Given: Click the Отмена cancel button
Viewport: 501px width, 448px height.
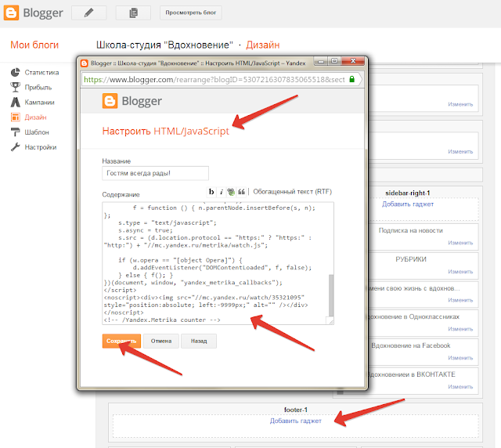Looking at the screenshot, I should pyautogui.click(x=161, y=341).
